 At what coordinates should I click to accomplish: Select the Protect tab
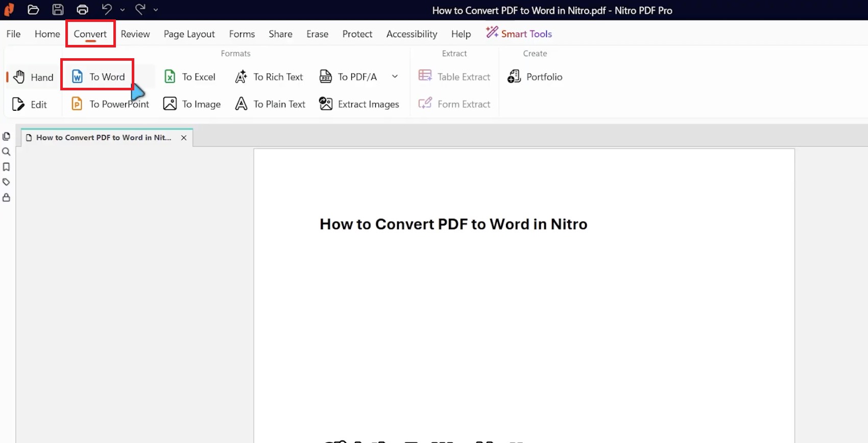(357, 34)
